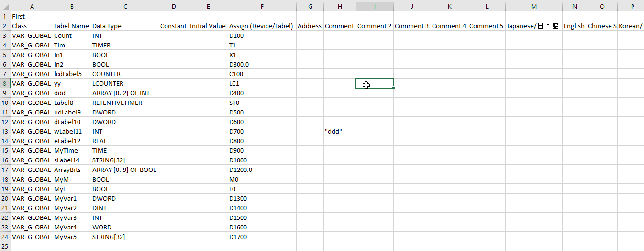Click the Select All corner of the sheet
Viewport: 644px width, 251px height.
click(5, 6)
